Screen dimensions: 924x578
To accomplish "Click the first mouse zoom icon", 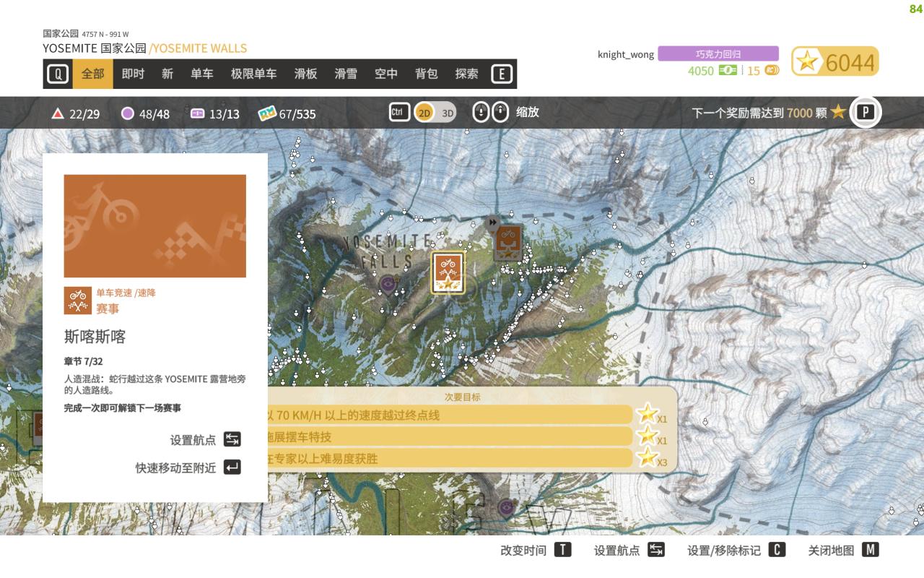I will (x=481, y=112).
